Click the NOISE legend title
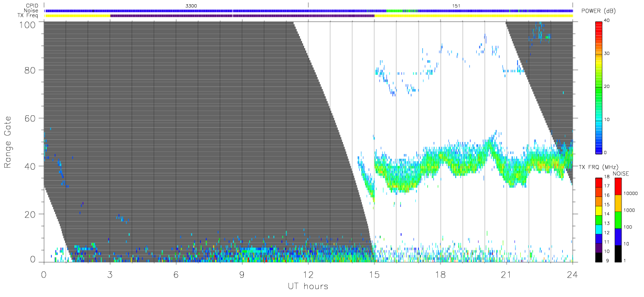This screenshot has height=297, width=644. tap(621, 173)
